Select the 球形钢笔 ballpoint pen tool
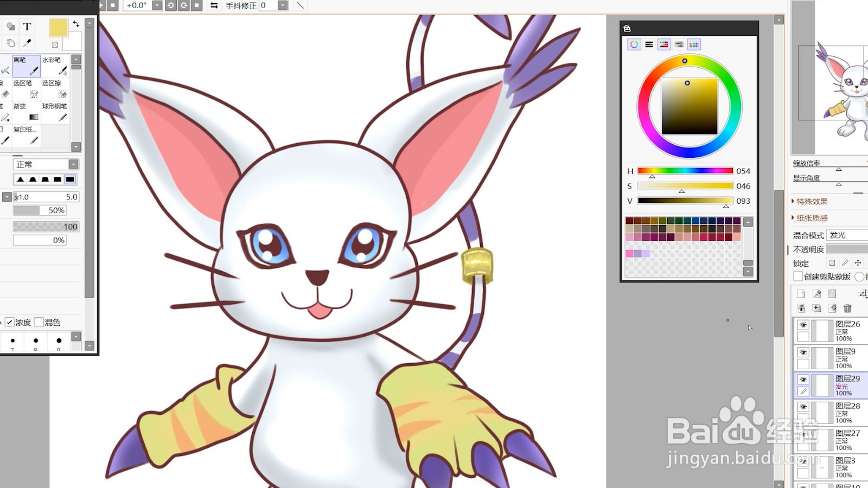 tap(55, 112)
